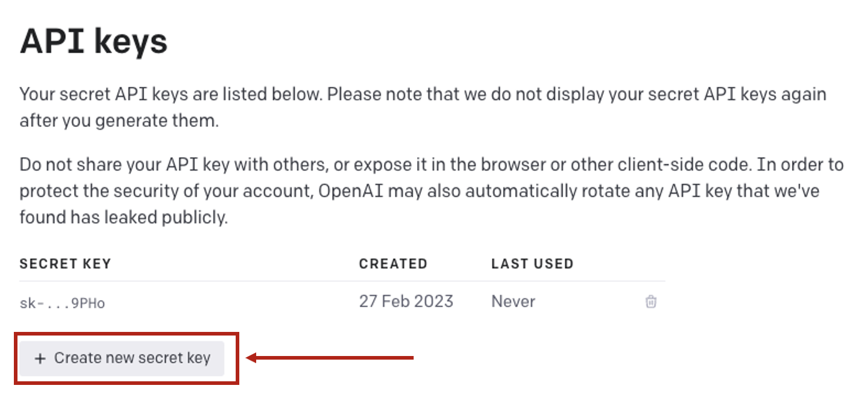Click the CREATED column header
The width and height of the screenshot is (868, 406).
(393, 263)
